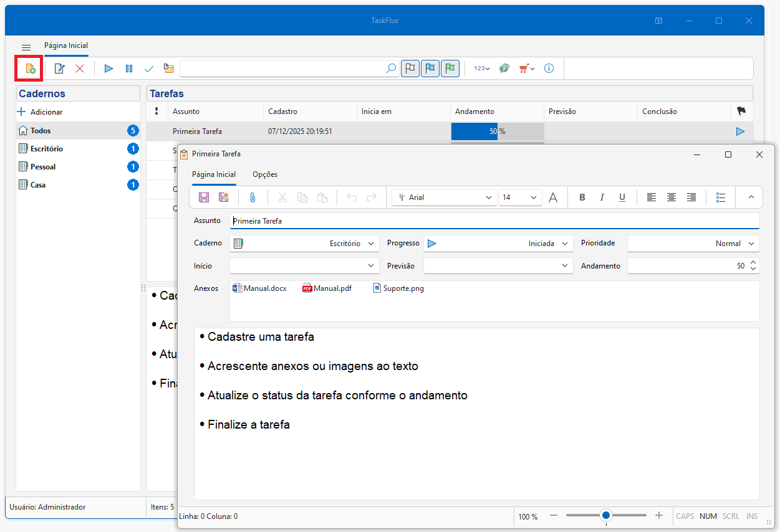This screenshot has height=532, width=780.
Task: Click the red X delete task icon
Action: pyautogui.click(x=80, y=69)
